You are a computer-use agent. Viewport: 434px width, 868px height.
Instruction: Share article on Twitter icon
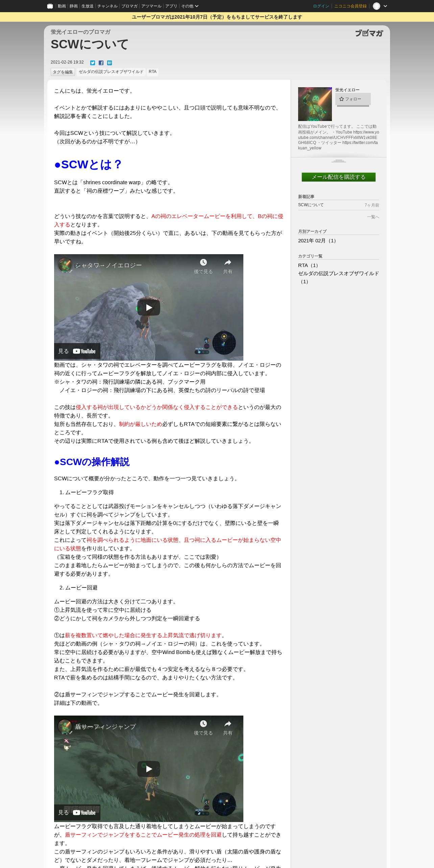click(93, 63)
